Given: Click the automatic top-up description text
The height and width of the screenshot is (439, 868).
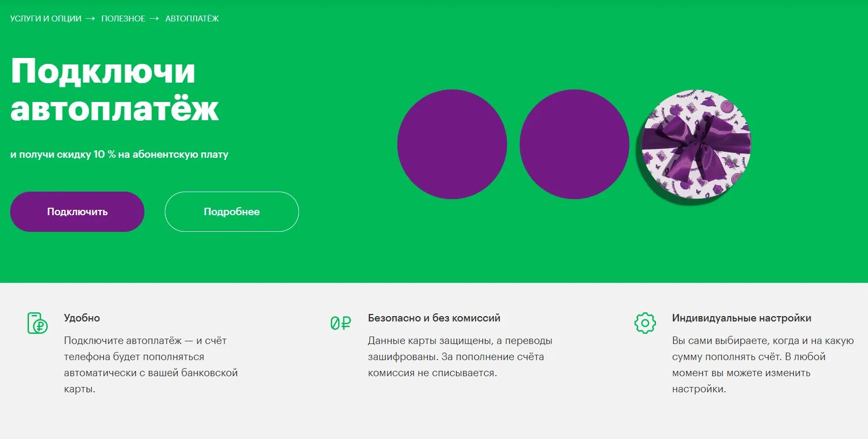Looking at the screenshot, I should pyautogui.click(x=151, y=364).
